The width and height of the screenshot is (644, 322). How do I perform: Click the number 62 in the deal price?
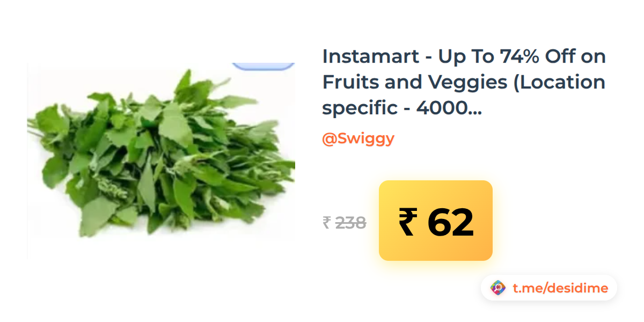(x=451, y=222)
